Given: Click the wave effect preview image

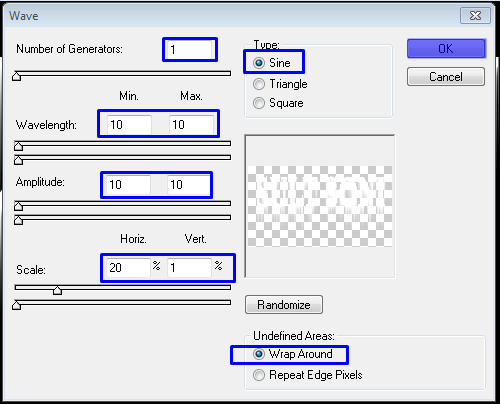Looking at the screenshot, I should [x=320, y=206].
